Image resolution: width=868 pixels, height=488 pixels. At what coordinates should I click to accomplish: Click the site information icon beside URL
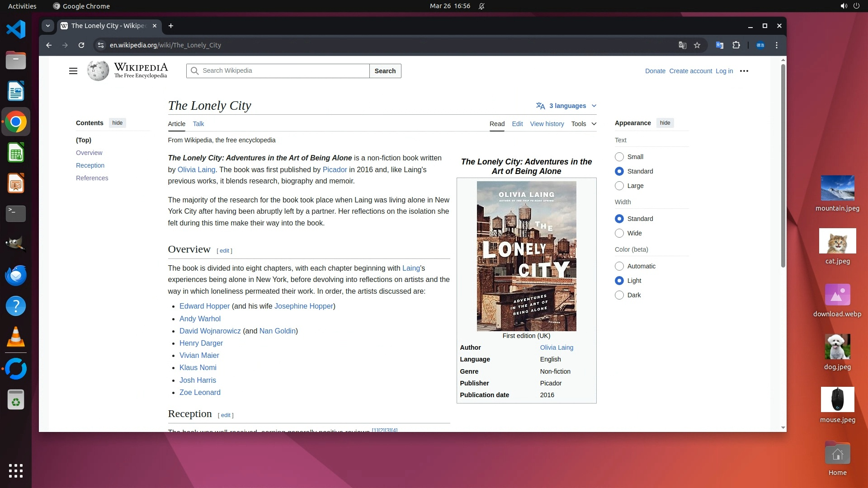101,45
